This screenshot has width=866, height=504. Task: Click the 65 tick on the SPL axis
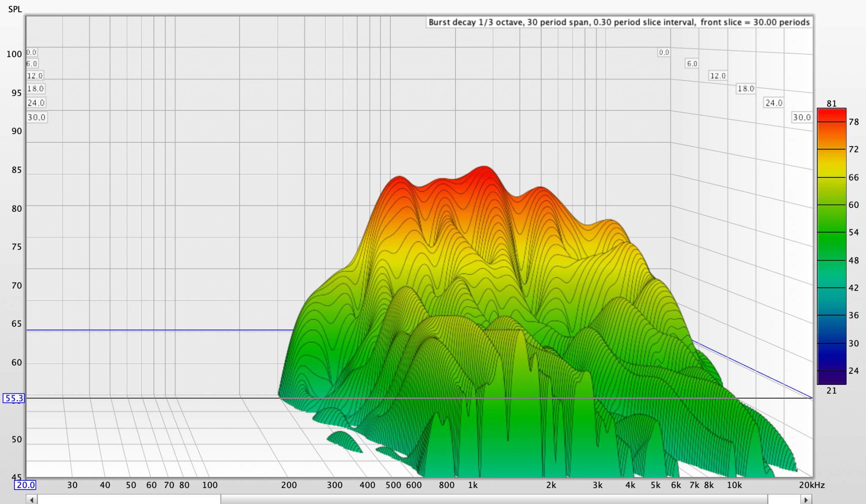click(16, 324)
